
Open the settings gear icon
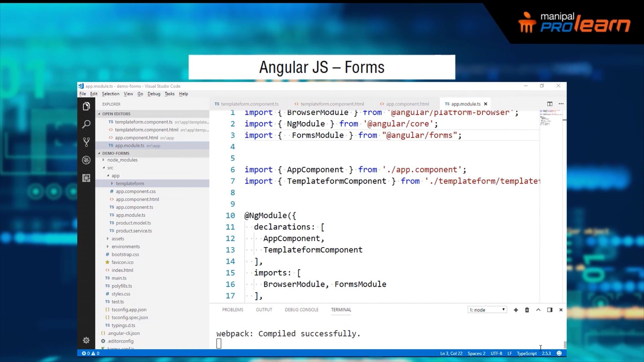click(86, 340)
